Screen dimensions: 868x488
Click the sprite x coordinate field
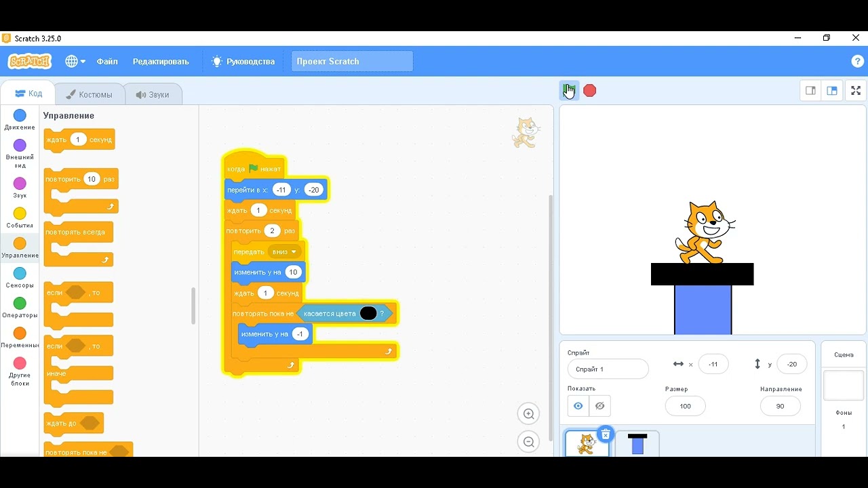point(713,364)
